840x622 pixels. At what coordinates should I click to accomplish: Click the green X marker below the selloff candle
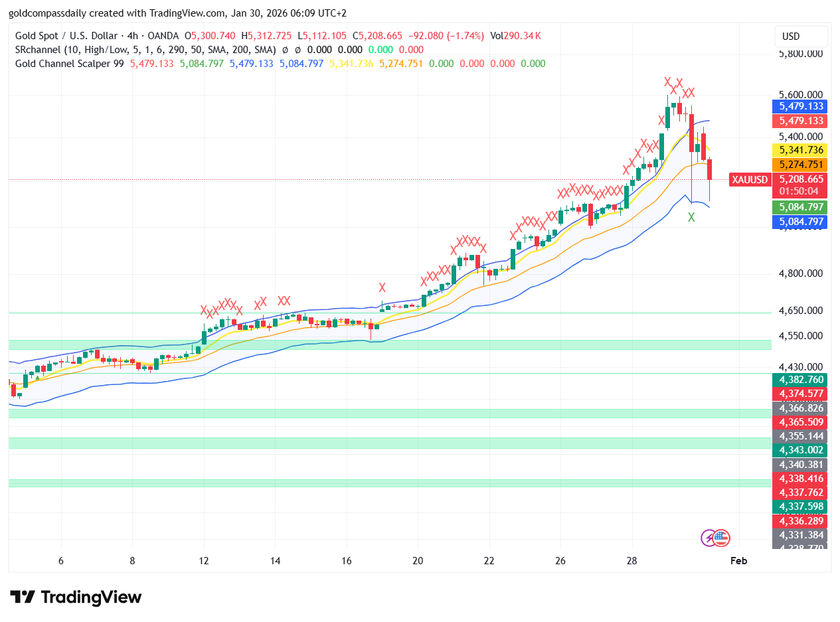point(691,217)
